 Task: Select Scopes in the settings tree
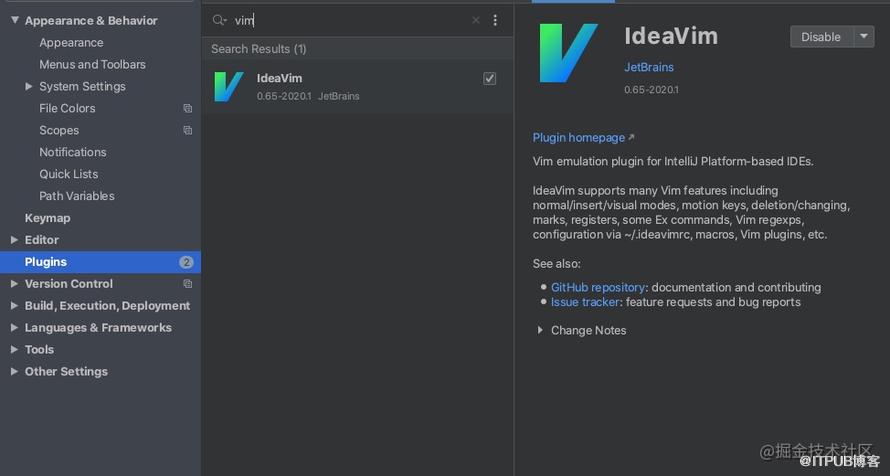(x=59, y=130)
